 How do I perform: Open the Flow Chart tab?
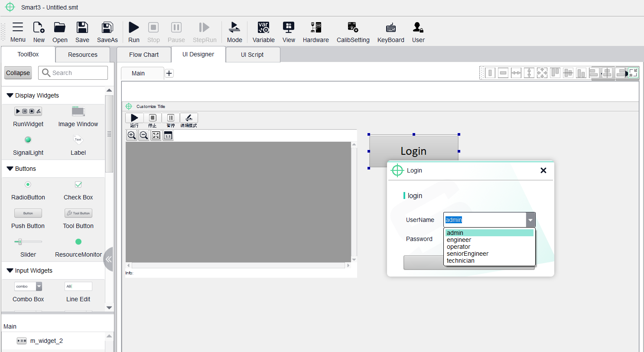tap(144, 55)
